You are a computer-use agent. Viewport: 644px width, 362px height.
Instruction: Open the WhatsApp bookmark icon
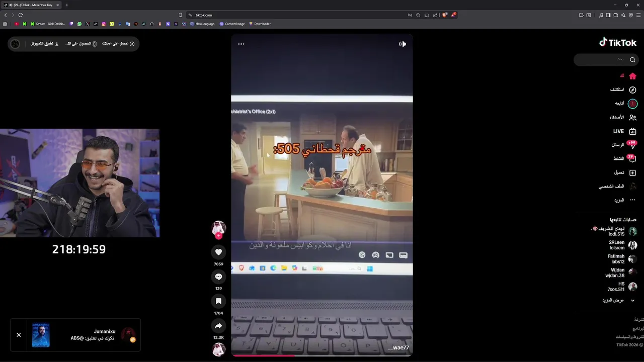coord(79,24)
